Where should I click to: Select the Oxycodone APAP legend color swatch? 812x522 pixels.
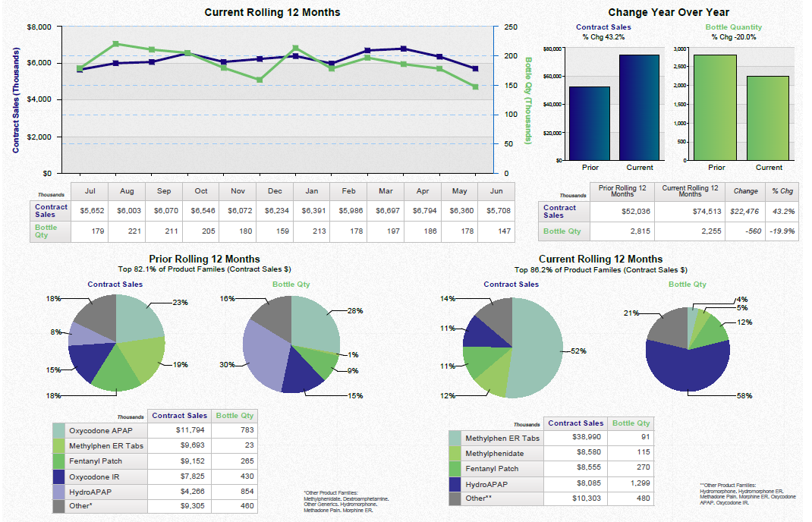click(60, 431)
